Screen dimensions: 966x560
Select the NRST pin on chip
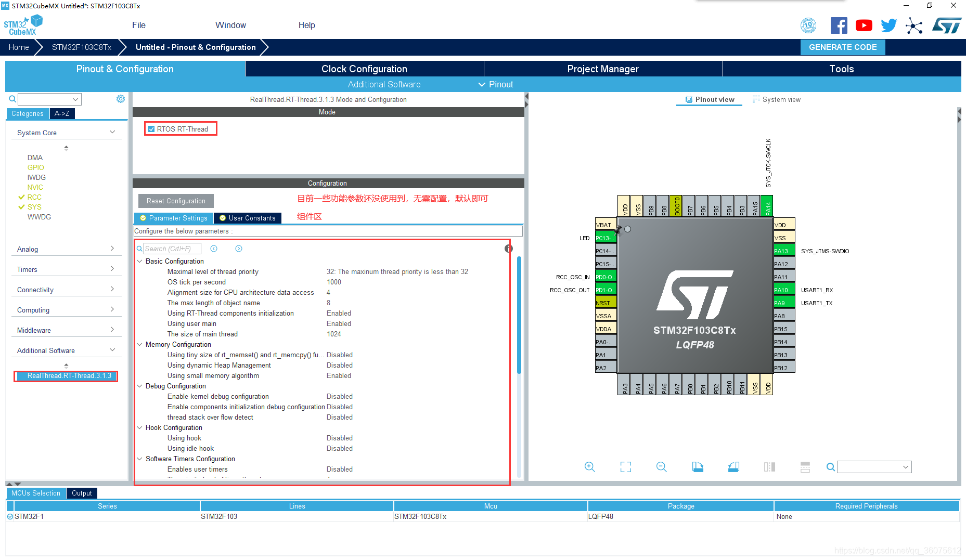(606, 303)
